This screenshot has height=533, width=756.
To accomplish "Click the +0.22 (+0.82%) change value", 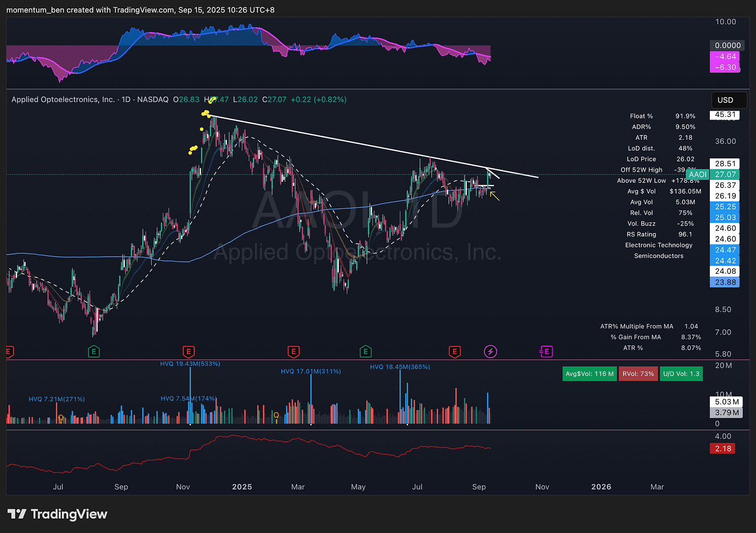I will (x=319, y=99).
